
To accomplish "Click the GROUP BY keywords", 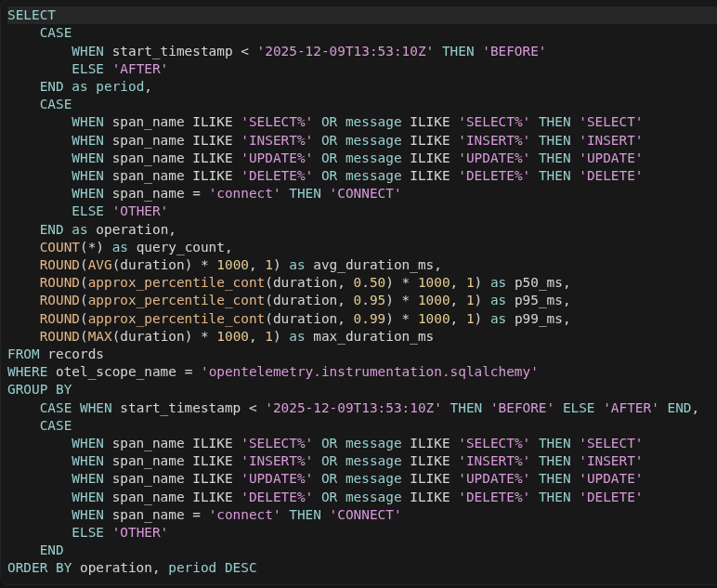I will click(39, 389).
